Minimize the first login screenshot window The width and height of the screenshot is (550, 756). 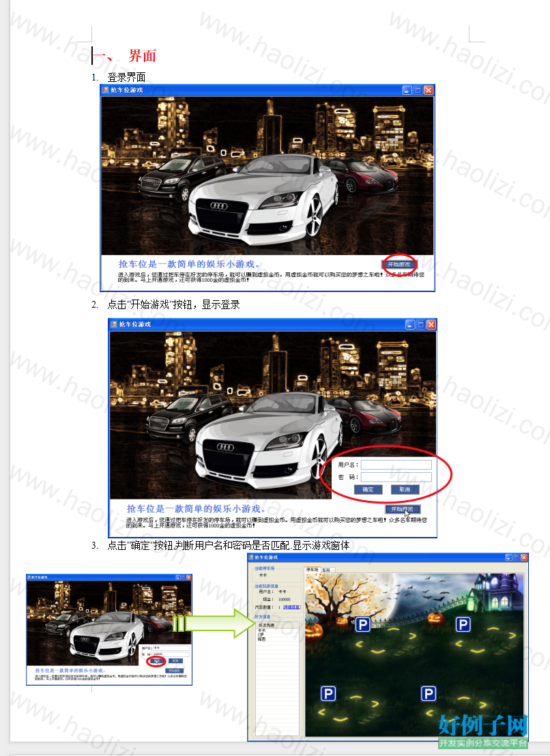407,90
